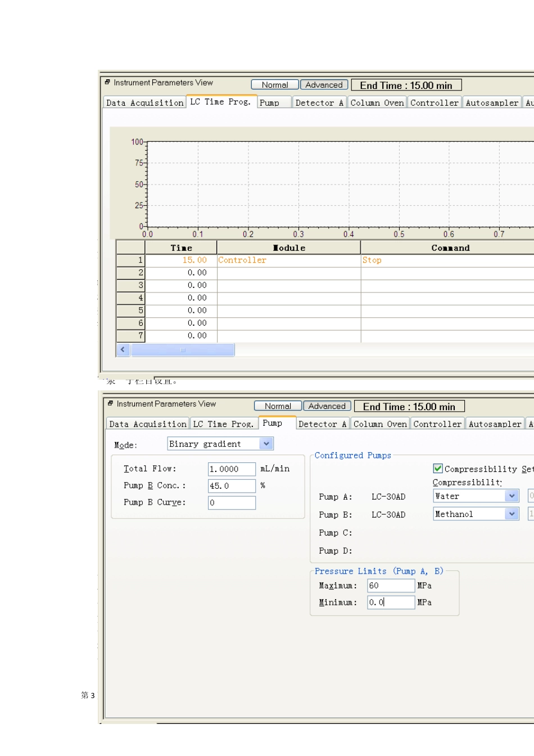Open the Column Oven tab in lower panel
Viewport: 534px width, 756px height.
click(x=380, y=424)
